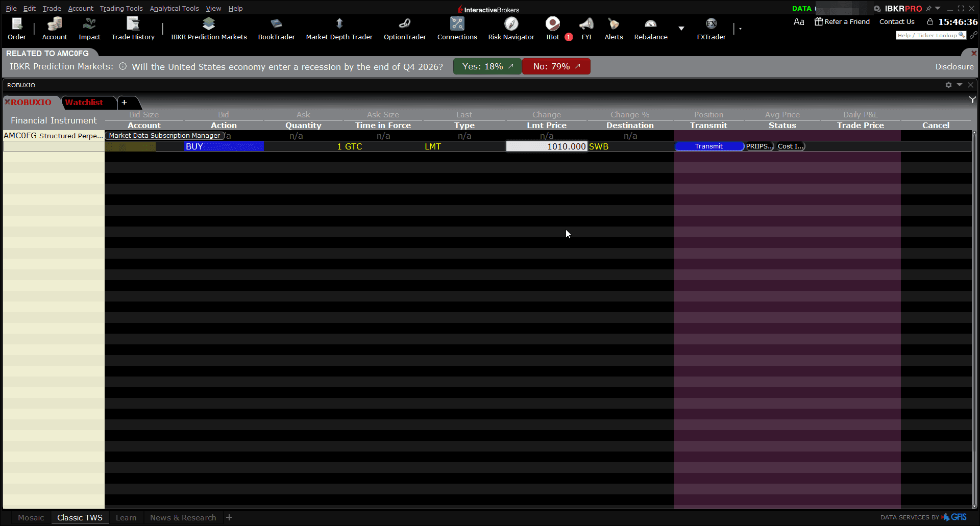Click Yes: 18% prediction button
980x526 pixels.
click(487, 66)
